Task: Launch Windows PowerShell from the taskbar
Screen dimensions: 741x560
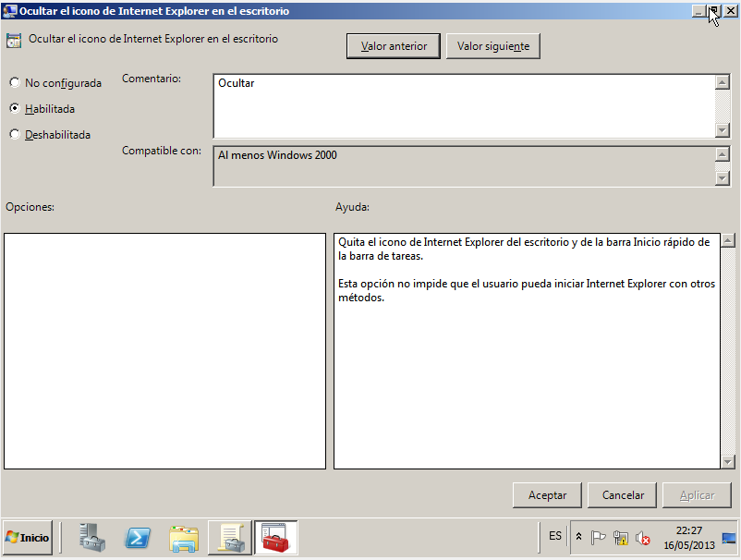Action: (139, 537)
